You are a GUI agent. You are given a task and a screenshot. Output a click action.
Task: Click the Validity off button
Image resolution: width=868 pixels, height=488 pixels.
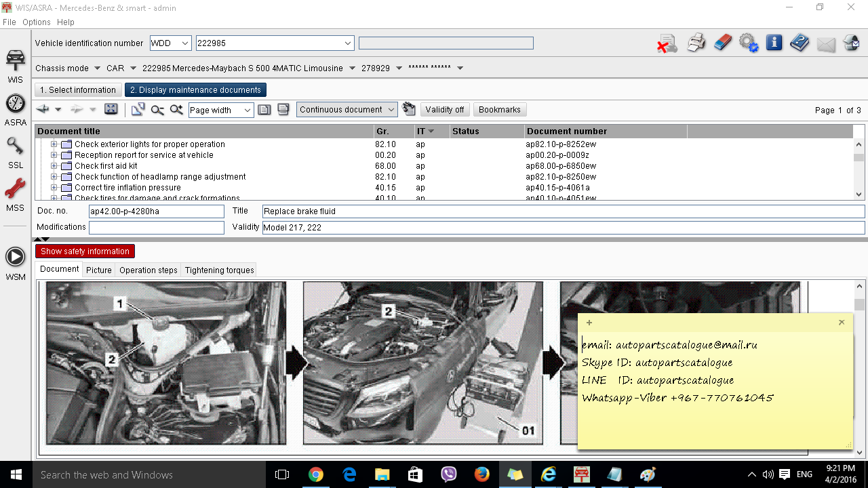(x=445, y=110)
